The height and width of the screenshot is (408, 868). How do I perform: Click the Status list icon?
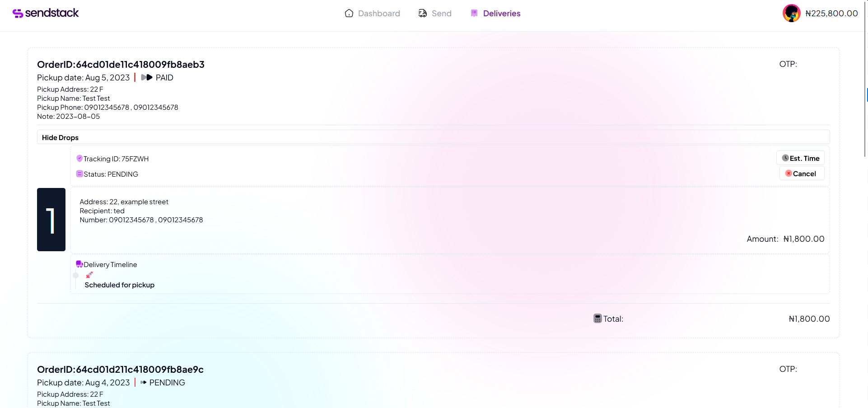79,174
